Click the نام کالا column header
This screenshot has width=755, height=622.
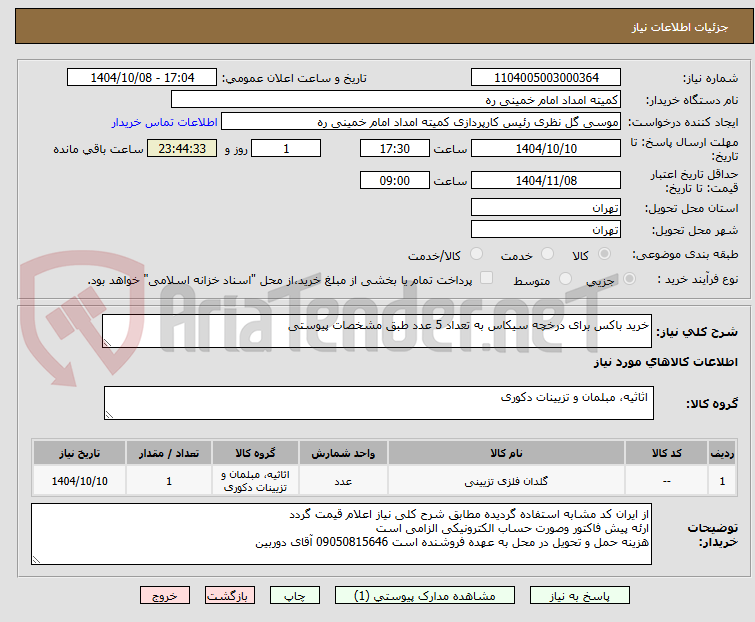tap(506, 453)
